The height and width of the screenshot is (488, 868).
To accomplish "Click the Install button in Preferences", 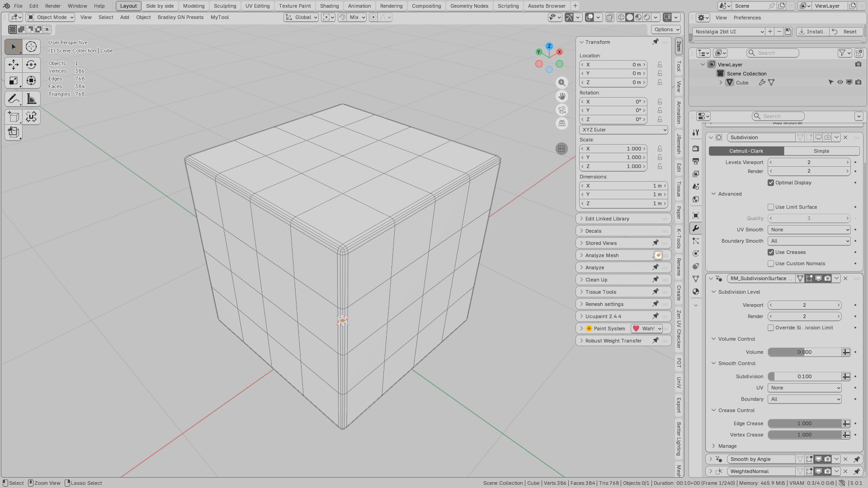I will click(x=812, y=32).
